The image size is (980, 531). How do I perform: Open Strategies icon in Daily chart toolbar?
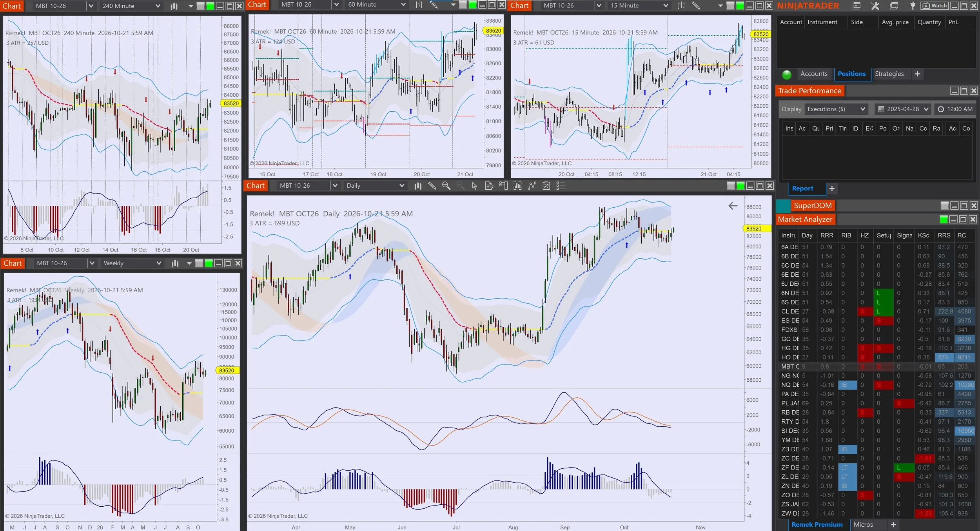click(x=532, y=186)
